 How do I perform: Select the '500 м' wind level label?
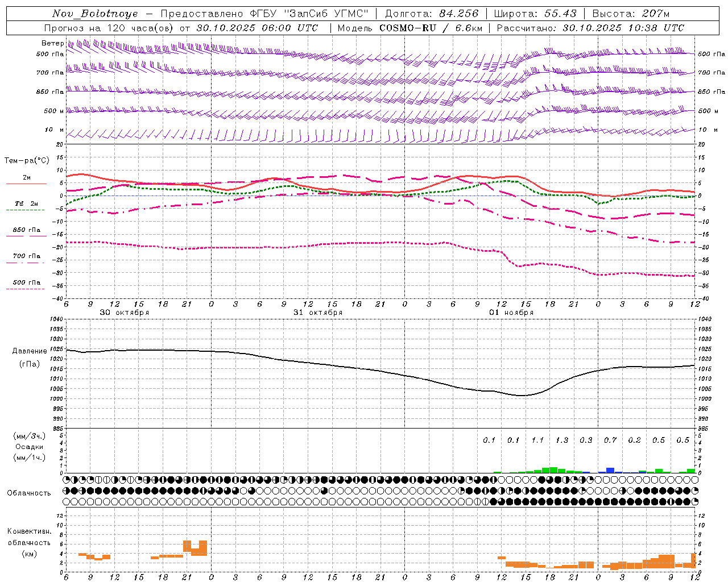(x=54, y=111)
